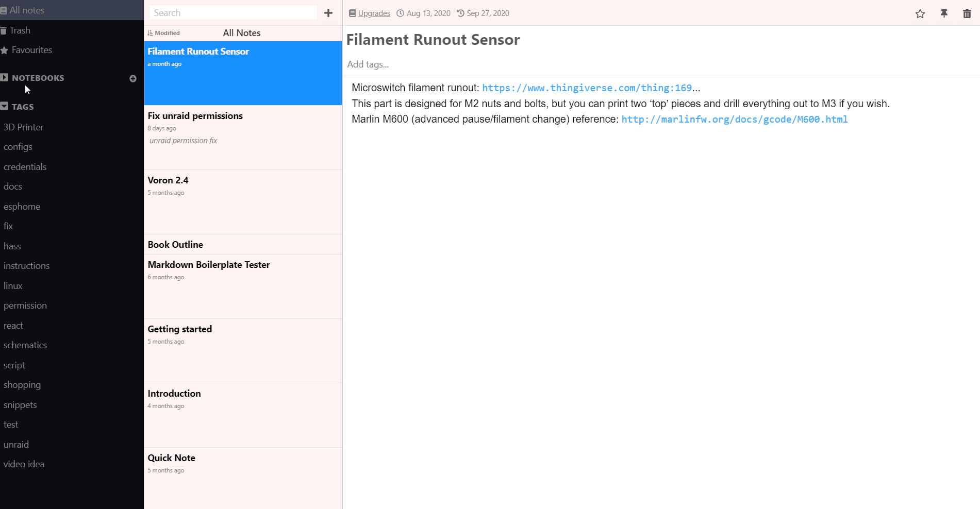Filter by the 3D Printer tag
The image size is (980, 509).
23,127
